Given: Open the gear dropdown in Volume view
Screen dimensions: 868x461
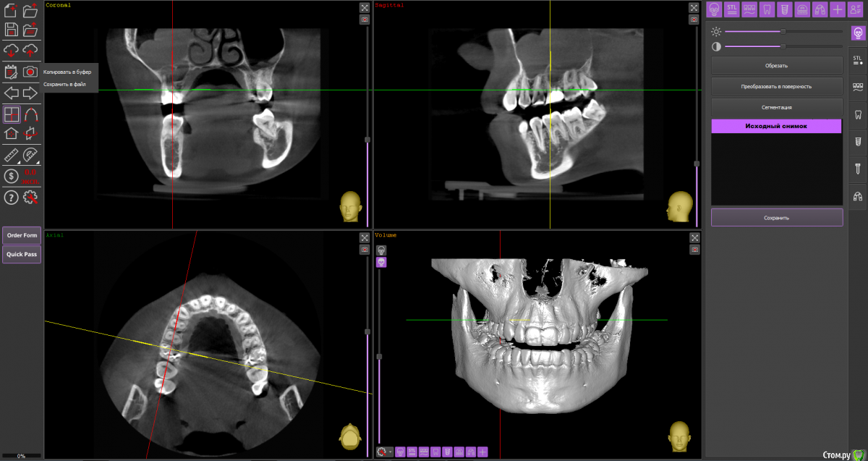Looking at the screenshot, I should 385,452.
